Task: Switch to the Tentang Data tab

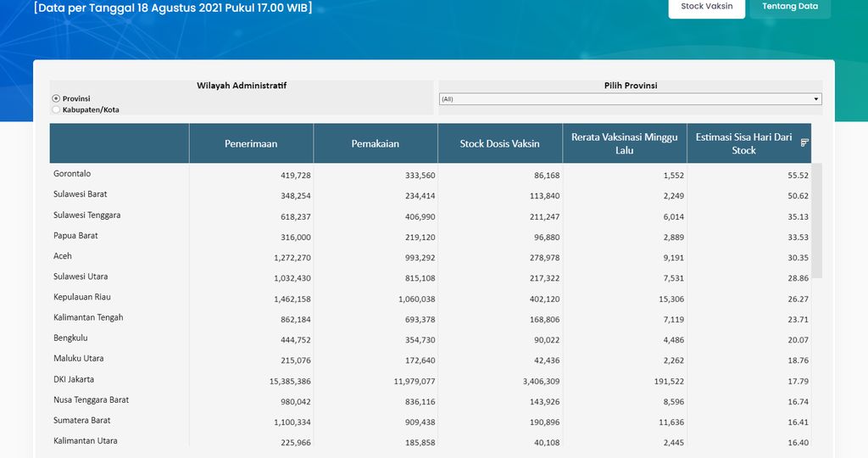Action: (x=790, y=7)
